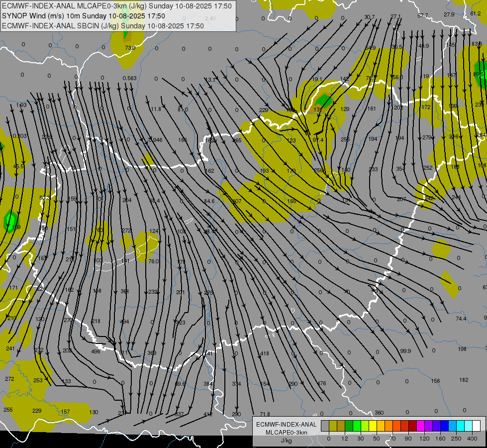
Task: Click the map value 423
Action: click(x=181, y=323)
